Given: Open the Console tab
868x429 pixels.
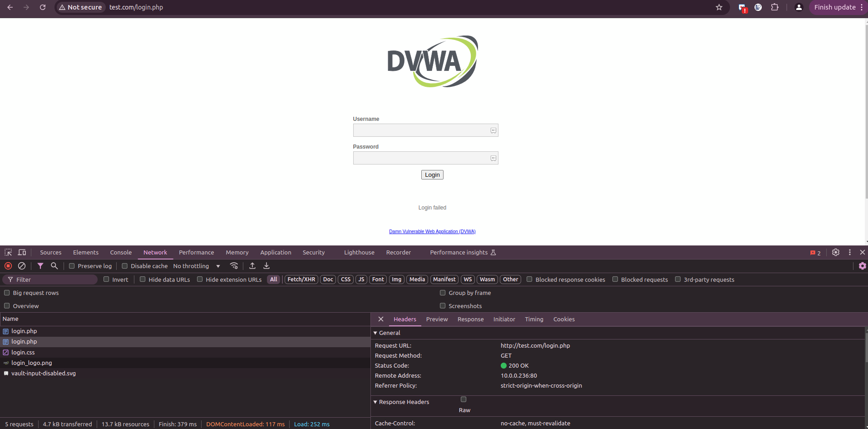Looking at the screenshot, I should 121,252.
